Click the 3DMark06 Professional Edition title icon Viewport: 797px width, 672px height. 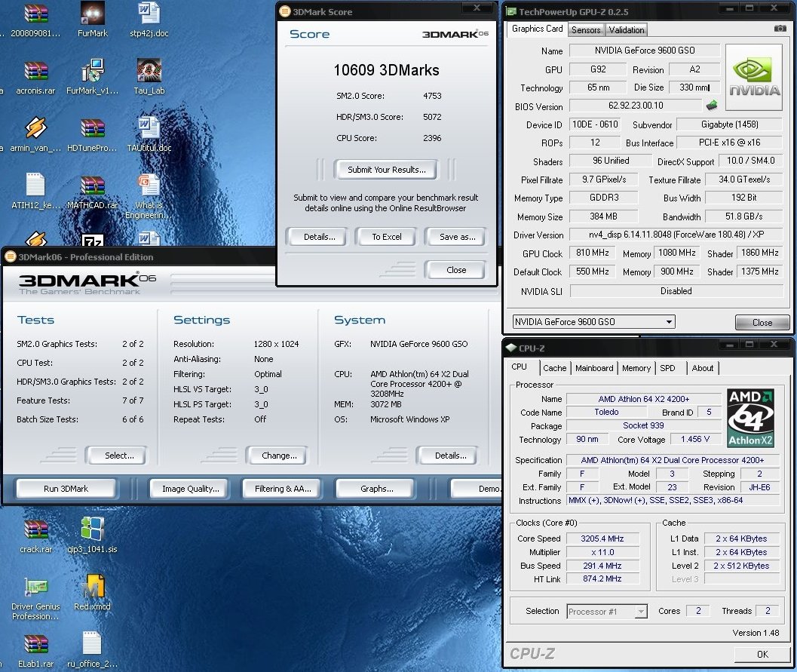[10, 256]
